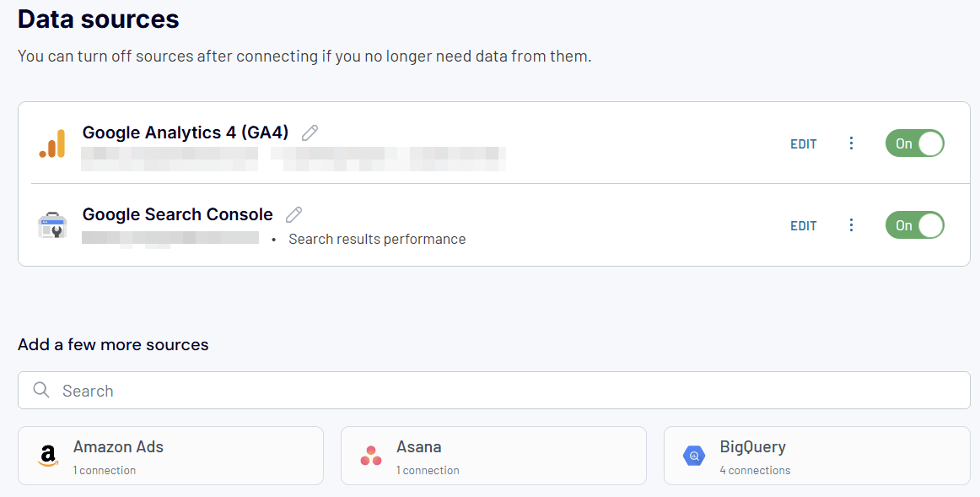Turn off the Google Analytics 4 source toggle
Image resolution: width=980 pixels, height=497 pixels.
pyautogui.click(x=914, y=143)
